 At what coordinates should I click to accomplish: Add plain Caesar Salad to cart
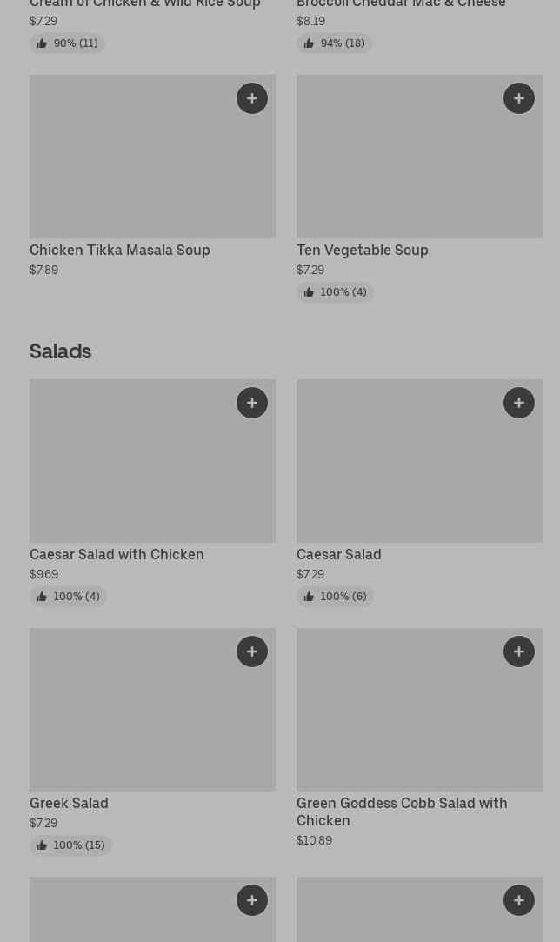(519, 403)
